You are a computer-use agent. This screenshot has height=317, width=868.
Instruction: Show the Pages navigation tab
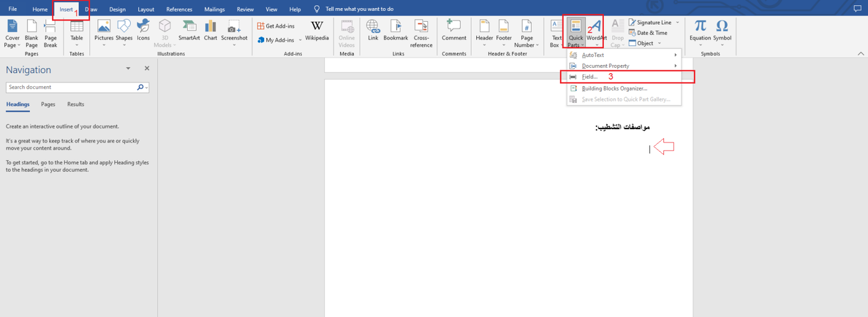[48, 104]
